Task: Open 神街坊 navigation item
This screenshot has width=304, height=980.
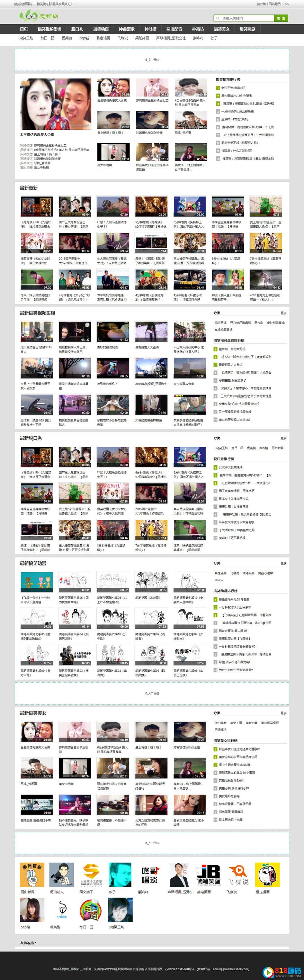Action: pyautogui.click(x=198, y=29)
